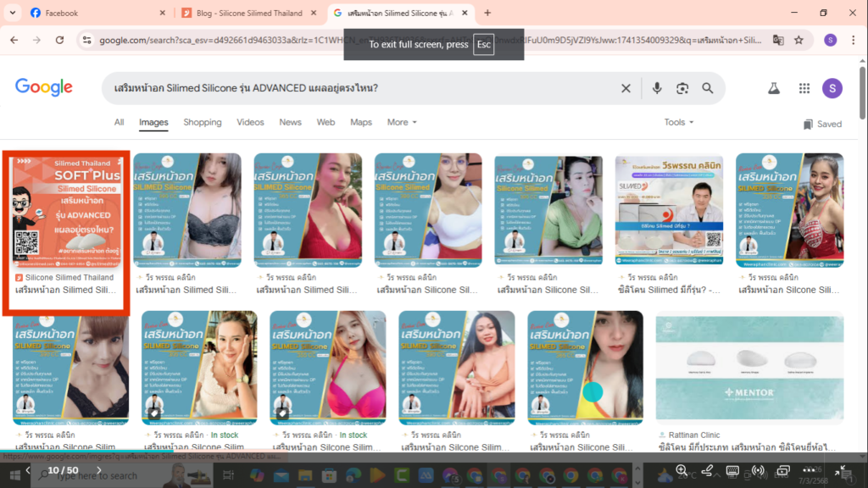Click the vertical page scrollbar
The width and height of the screenshot is (868, 488).
[862, 92]
